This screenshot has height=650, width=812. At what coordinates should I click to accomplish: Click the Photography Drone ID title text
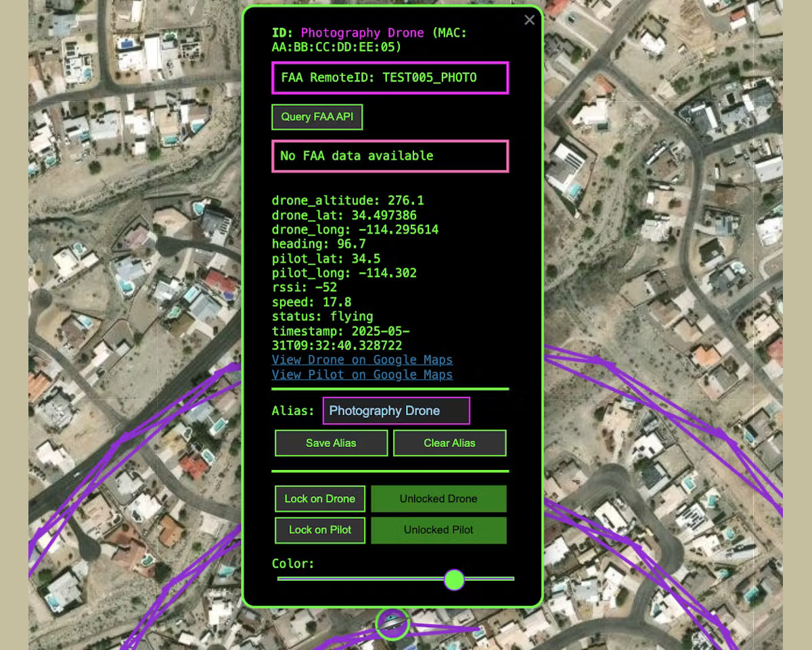click(x=362, y=33)
